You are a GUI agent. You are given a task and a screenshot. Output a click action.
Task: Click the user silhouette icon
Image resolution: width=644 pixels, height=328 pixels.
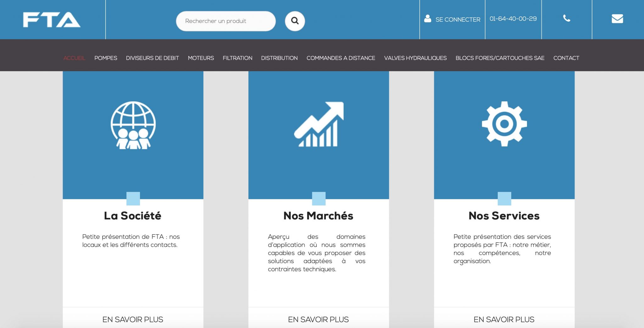pos(427,19)
